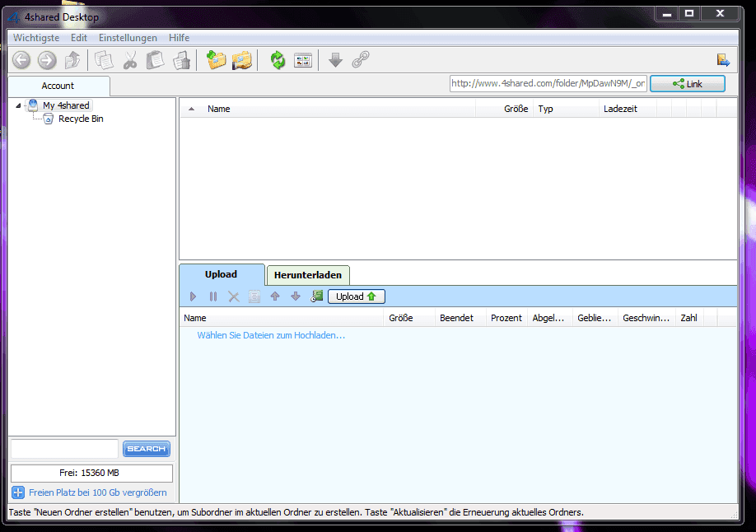
Task: Open 'Freien Platz bei 100 Gb vergrößern' link
Action: pos(98,492)
